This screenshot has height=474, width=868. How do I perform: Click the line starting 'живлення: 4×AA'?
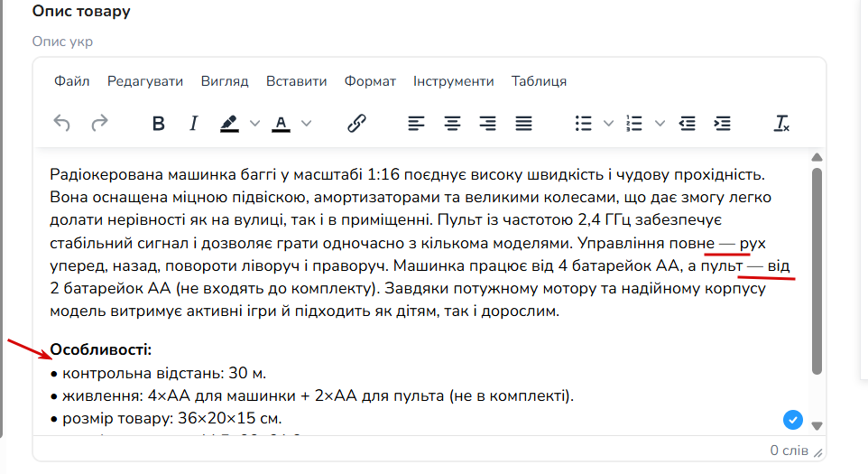(318, 396)
